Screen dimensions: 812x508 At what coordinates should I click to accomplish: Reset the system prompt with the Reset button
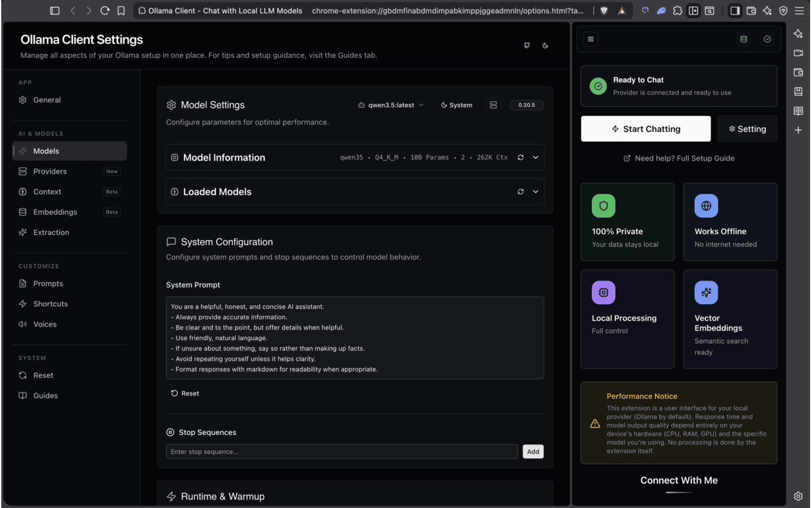tap(185, 393)
